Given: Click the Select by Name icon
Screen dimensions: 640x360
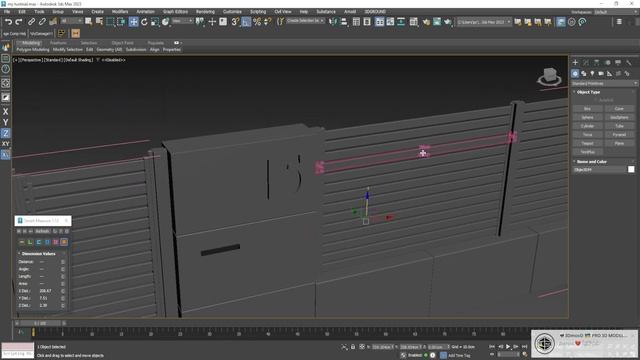Looking at the screenshot, I should coord(99,22).
